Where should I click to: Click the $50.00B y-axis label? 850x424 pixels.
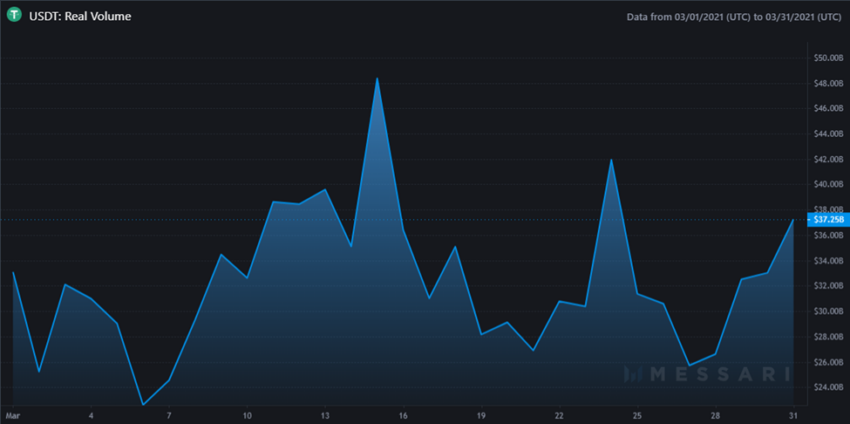[x=829, y=58]
